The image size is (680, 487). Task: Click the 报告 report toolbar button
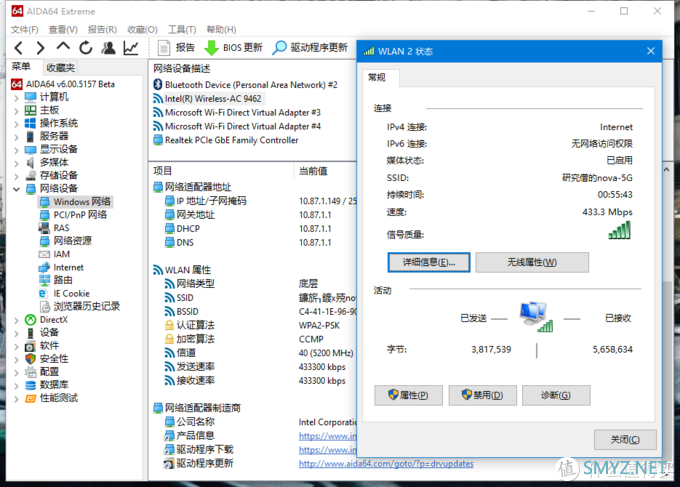tap(176, 48)
